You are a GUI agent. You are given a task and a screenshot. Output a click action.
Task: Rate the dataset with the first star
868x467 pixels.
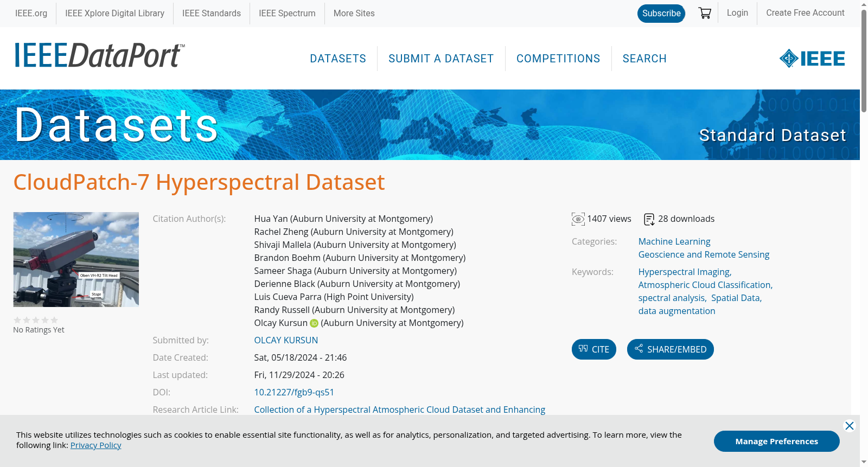(x=17, y=320)
